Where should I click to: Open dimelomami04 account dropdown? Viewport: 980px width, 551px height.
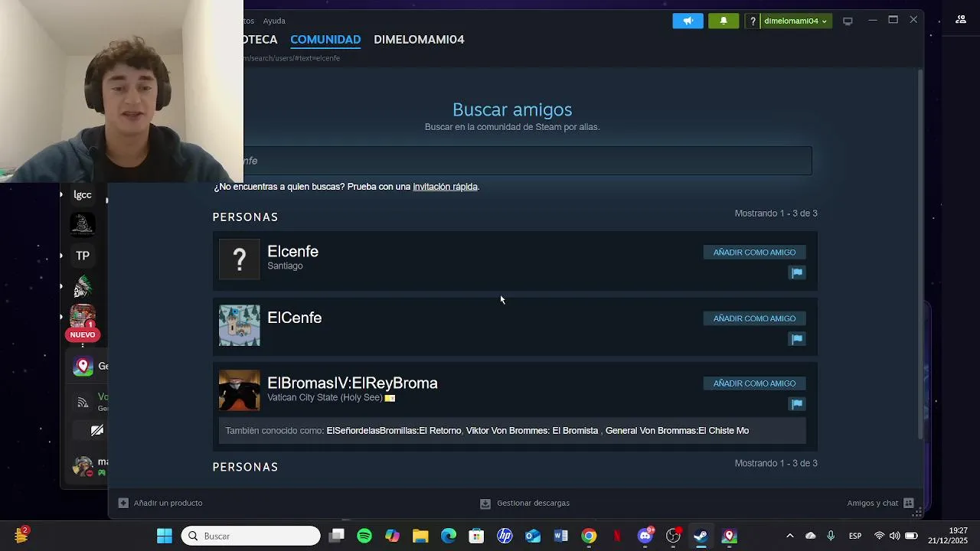coord(795,21)
